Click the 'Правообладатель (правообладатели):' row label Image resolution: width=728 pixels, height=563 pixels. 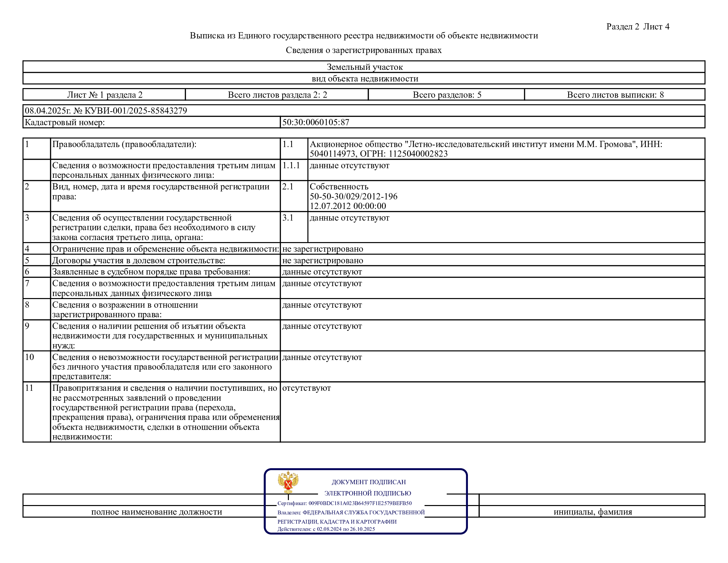(x=124, y=144)
